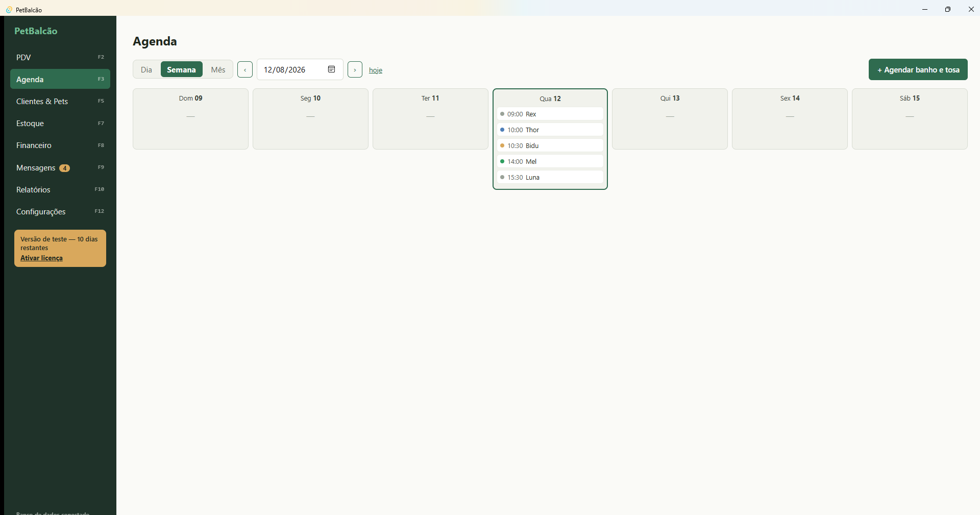Open the calendar picker icon in date field
Screen dimensions: 980x515
pyautogui.click(x=331, y=69)
